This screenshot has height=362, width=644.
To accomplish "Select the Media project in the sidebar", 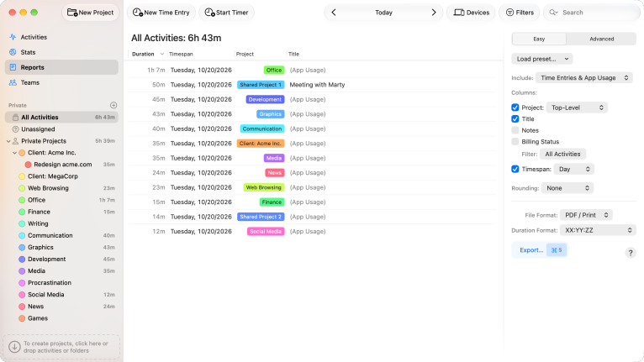I will pos(61,271).
